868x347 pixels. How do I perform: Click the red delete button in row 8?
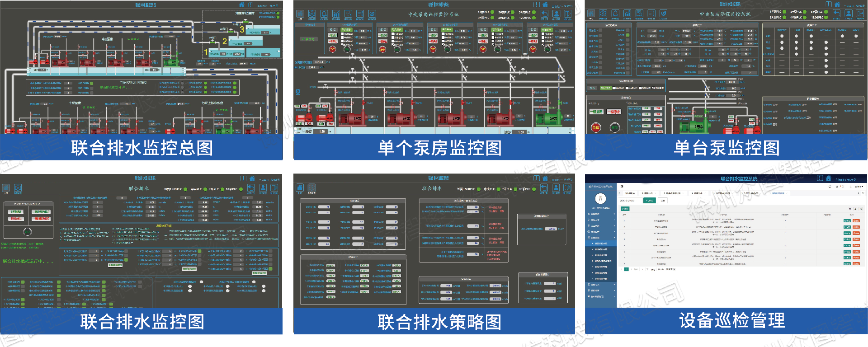point(856,264)
